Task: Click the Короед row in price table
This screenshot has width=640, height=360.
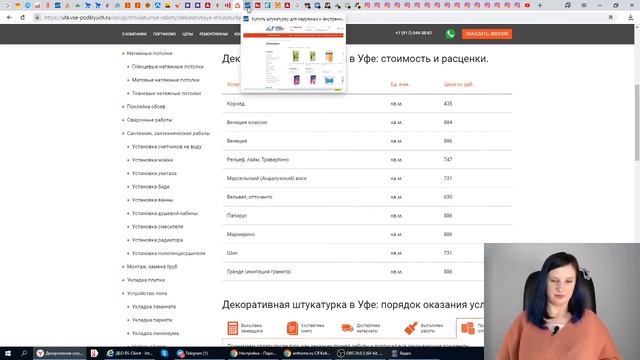Action: [367, 104]
